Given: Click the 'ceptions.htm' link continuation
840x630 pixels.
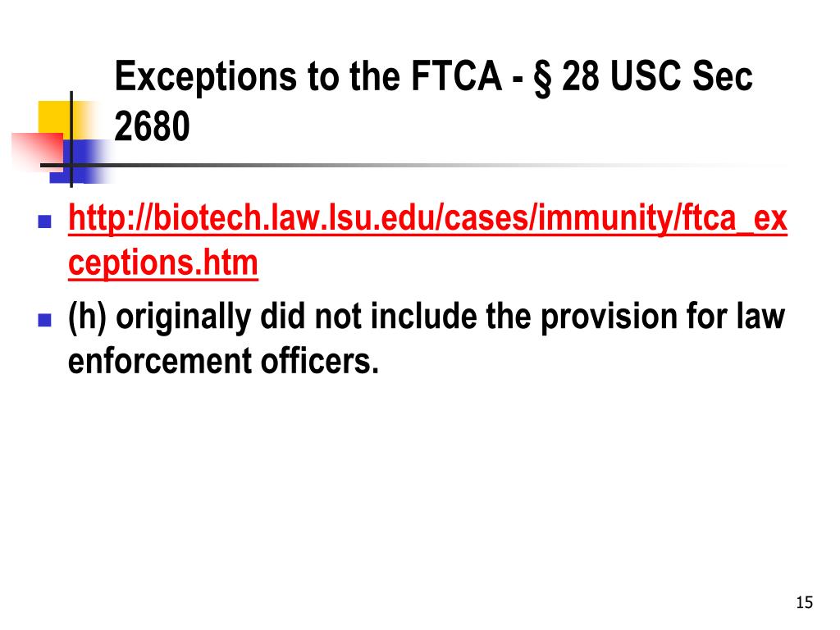Looking at the screenshot, I should tap(163, 263).
